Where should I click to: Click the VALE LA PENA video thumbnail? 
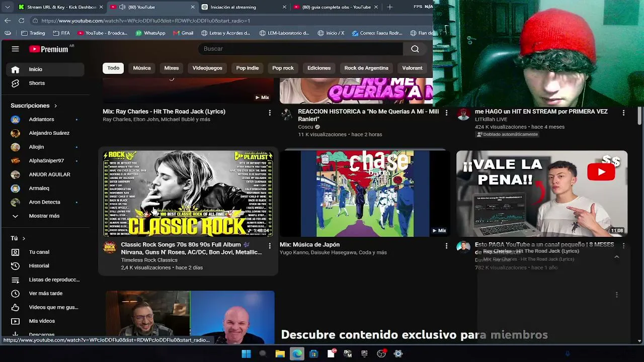coord(542,194)
